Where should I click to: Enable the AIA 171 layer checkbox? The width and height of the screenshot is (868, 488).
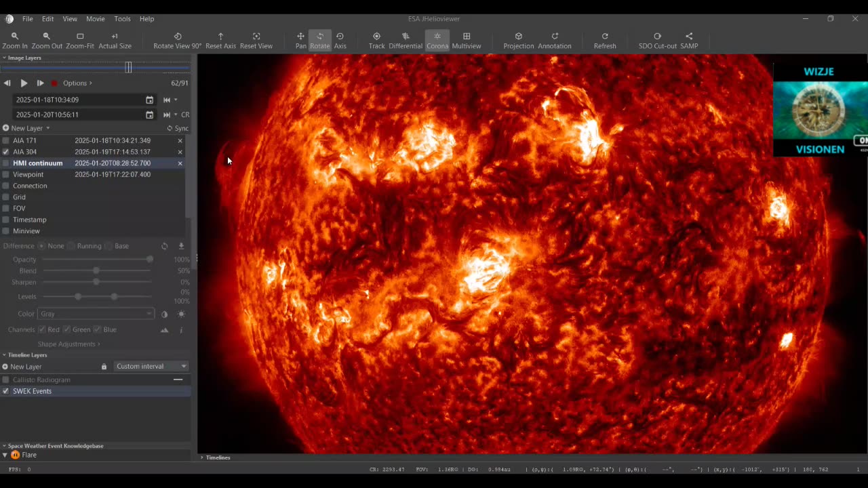[x=6, y=140]
